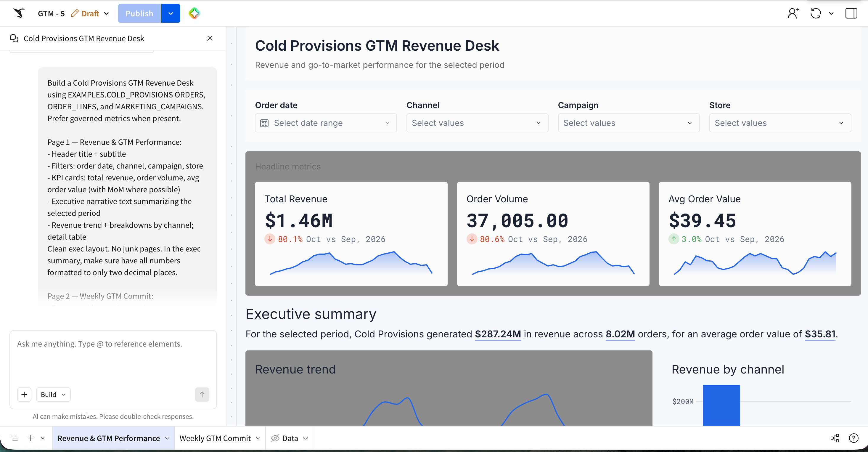This screenshot has width=868, height=452.
Task: Open the Draft status dropdown chevron
Action: coord(107,14)
